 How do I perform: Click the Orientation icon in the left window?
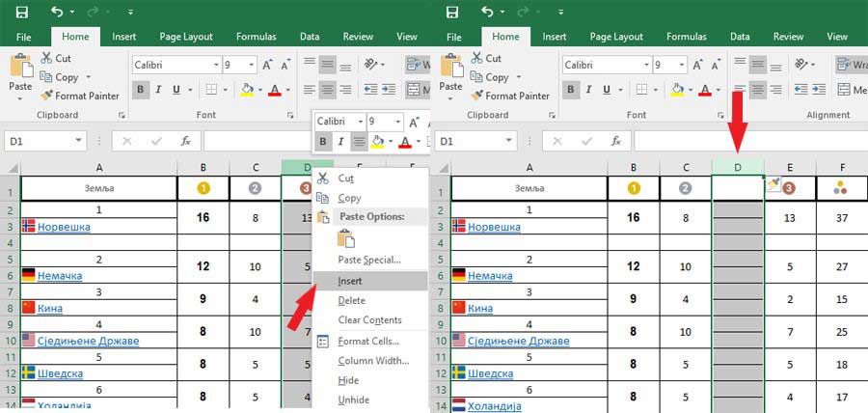coord(371,65)
